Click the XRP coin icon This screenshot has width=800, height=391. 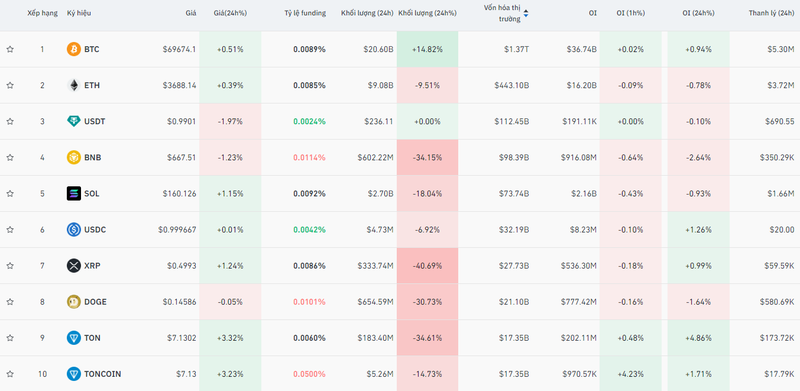click(x=73, y=265)
